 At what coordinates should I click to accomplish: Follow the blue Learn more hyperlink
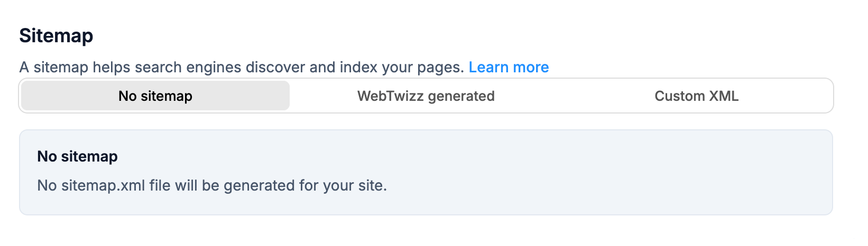point(509,68)
